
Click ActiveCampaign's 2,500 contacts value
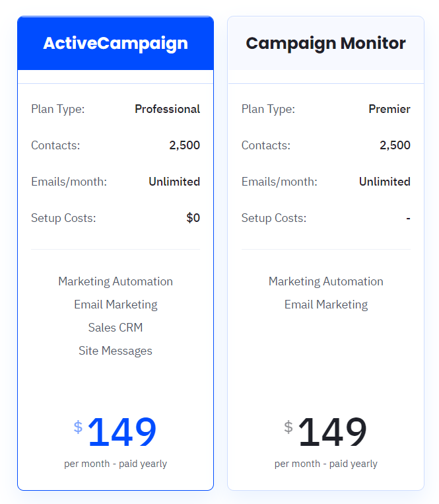click(x=185, y=145)
